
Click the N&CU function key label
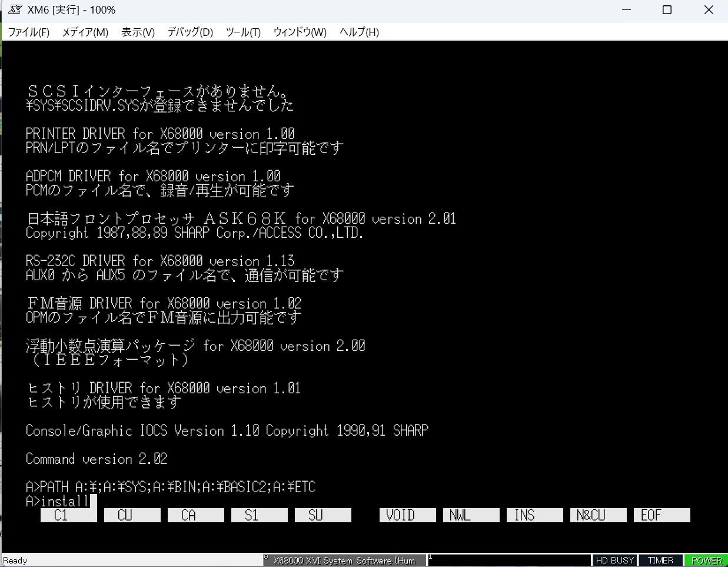tap(599, 515)
